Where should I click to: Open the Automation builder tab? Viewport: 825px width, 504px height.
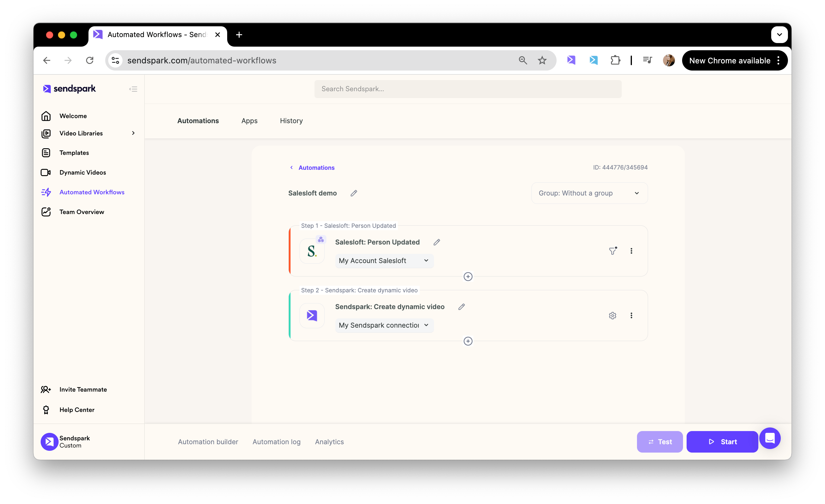[208, 442]
